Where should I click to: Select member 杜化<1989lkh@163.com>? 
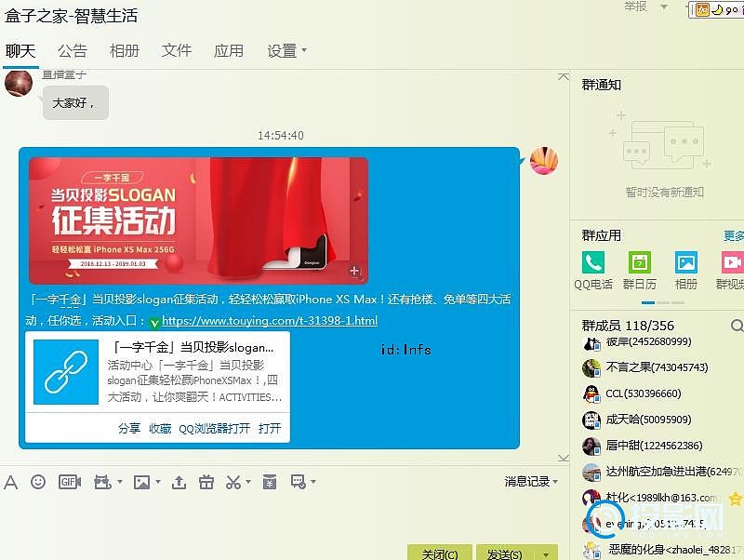click(663, 498)
